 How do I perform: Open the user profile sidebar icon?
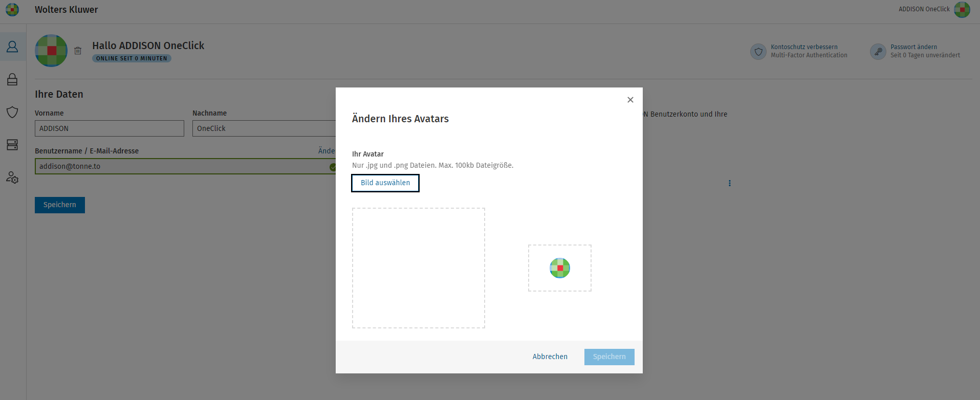12,47
